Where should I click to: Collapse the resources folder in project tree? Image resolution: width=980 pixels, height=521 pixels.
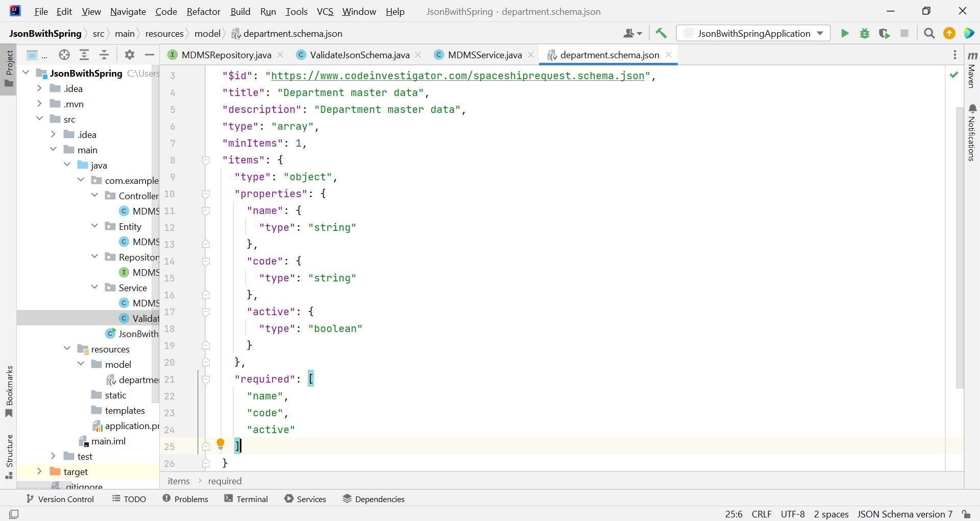pyautogui.click(x=67, y=349)
